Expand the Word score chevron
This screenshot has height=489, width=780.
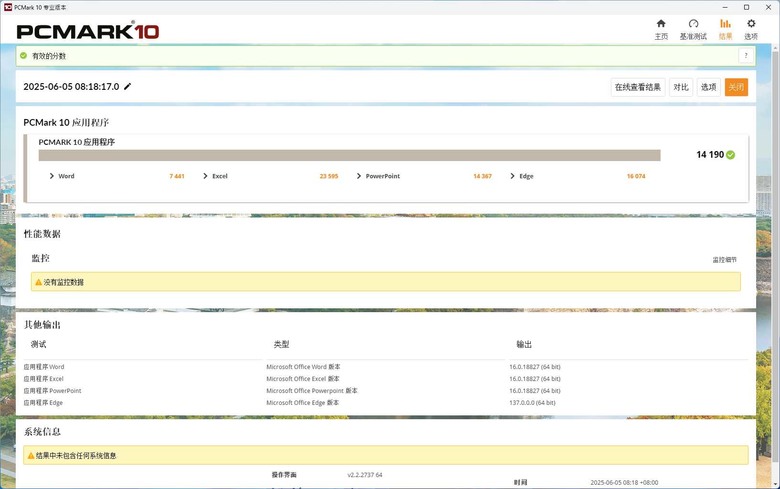pyautogui.click(x=51, y=176)
